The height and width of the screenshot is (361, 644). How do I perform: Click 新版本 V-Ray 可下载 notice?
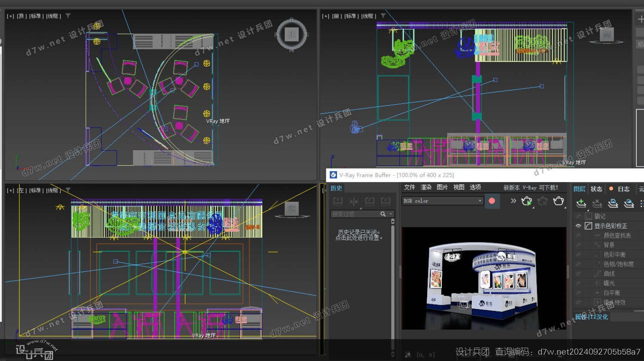531,188
